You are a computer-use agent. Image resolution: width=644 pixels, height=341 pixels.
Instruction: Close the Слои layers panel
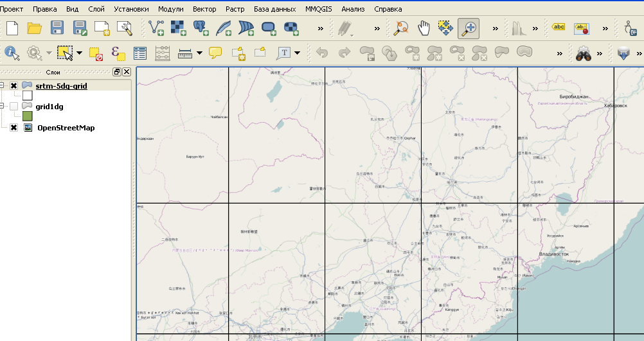[127, 72]
